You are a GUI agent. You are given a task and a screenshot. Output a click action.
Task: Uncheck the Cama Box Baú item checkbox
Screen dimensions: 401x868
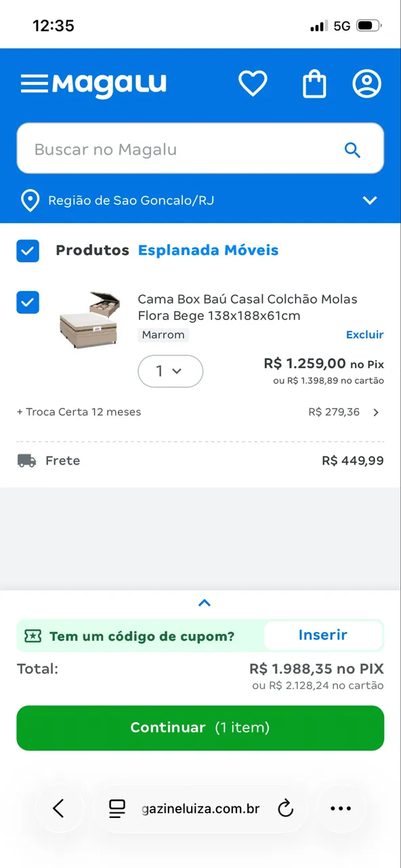pos(28,302)
